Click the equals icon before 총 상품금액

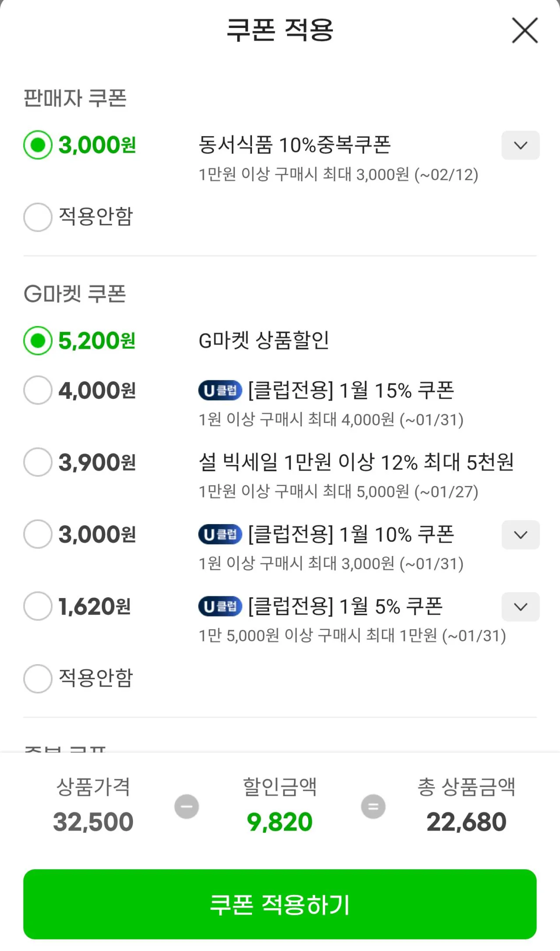373,807
